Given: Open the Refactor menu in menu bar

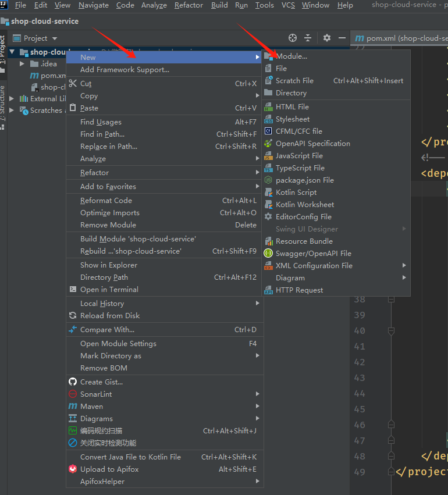Looking at the screenshot, I should tap(189, 5).
